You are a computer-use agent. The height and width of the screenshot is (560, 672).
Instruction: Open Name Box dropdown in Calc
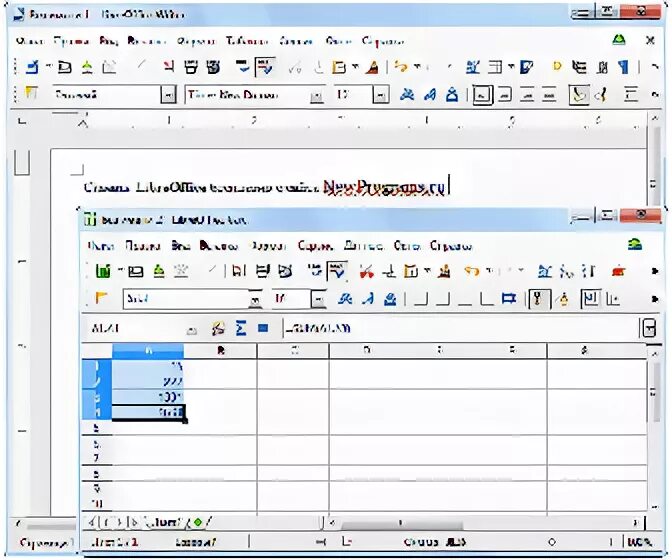click(x=192, y=329)
